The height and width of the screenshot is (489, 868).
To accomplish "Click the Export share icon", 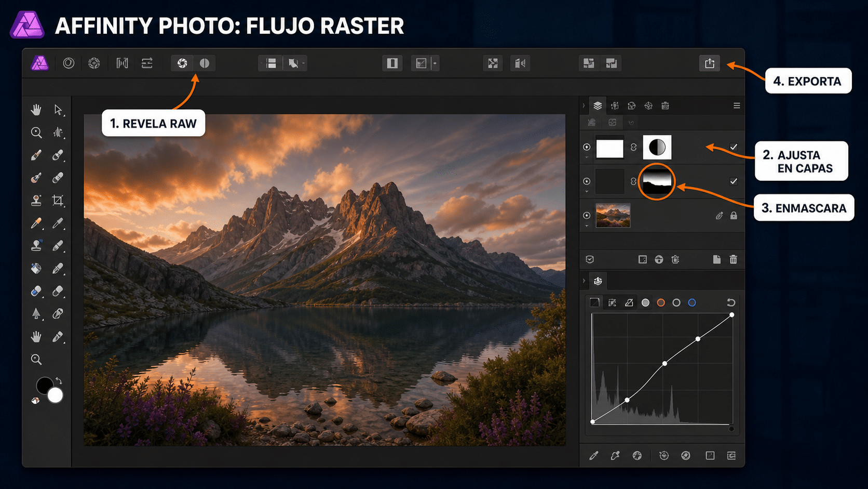I will 710,63.
